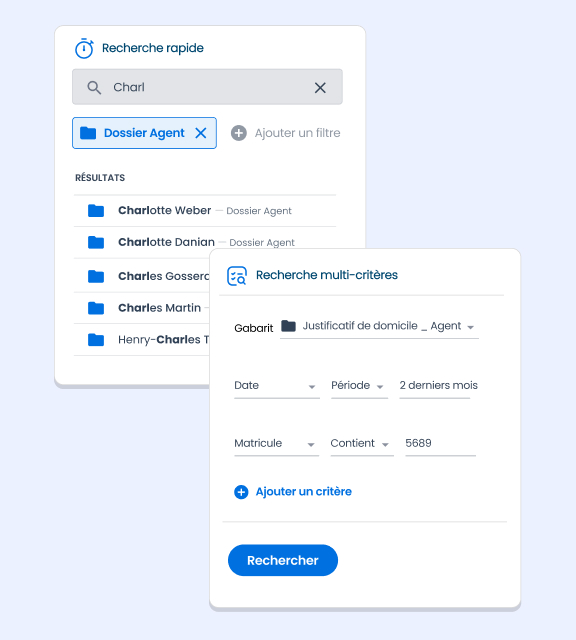The width and height of the screenshot is (576, 640).
Task: Click Ajouter un critère link
Action: pos(304,492)
